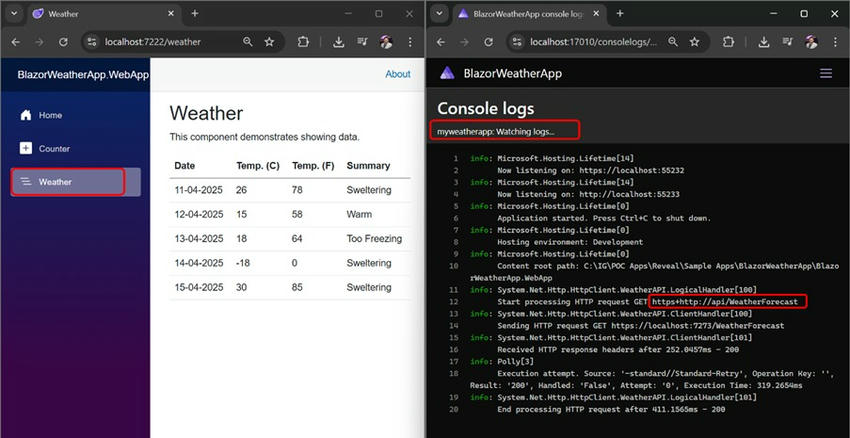The width and height of the screenshot is (850, 438).
Task: Go back in Weather window
Action: click(16, 42)
